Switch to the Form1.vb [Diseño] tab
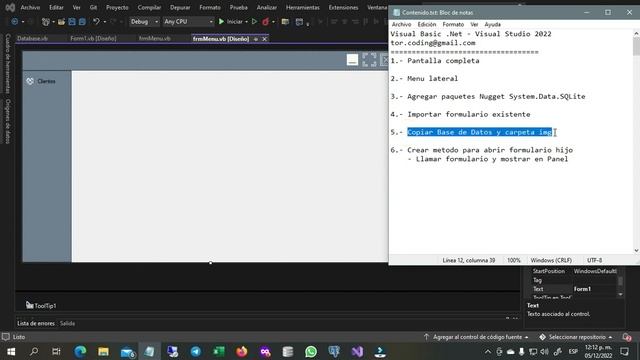This screenshot has width=640, height=360. (x=93, y=38)
